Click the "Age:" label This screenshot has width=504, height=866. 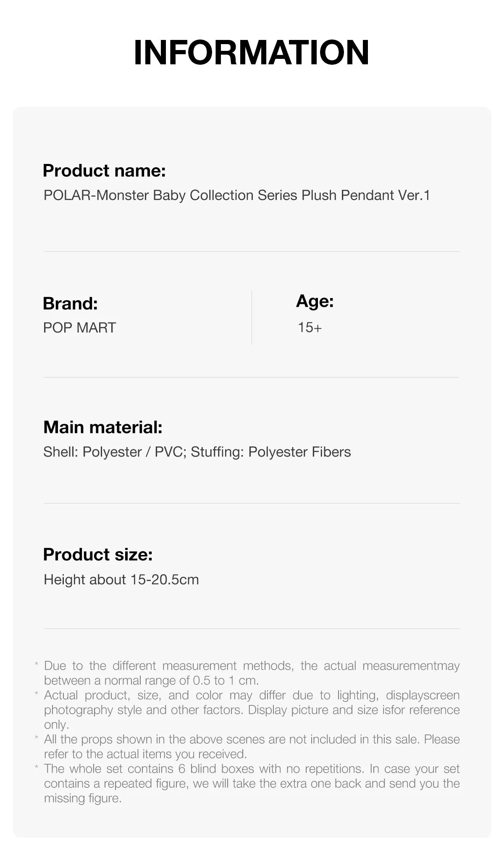pos(315,301)
